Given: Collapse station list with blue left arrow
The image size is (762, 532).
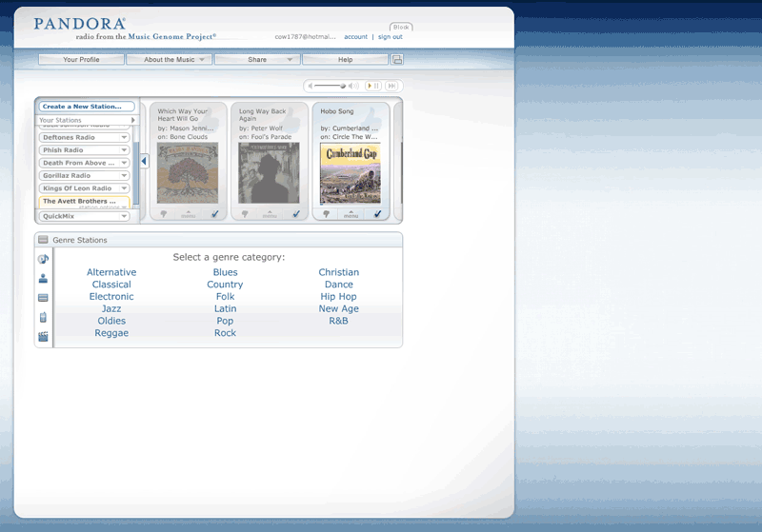Looking at the screenshot, I should (x=144, y=161).
